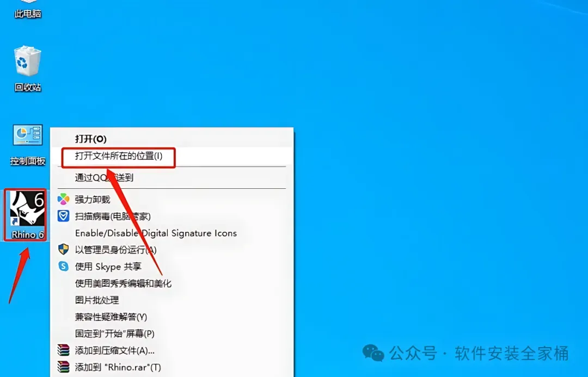
Task: Select the 图片批处理 menu item
Action: [x=171, y=300]
